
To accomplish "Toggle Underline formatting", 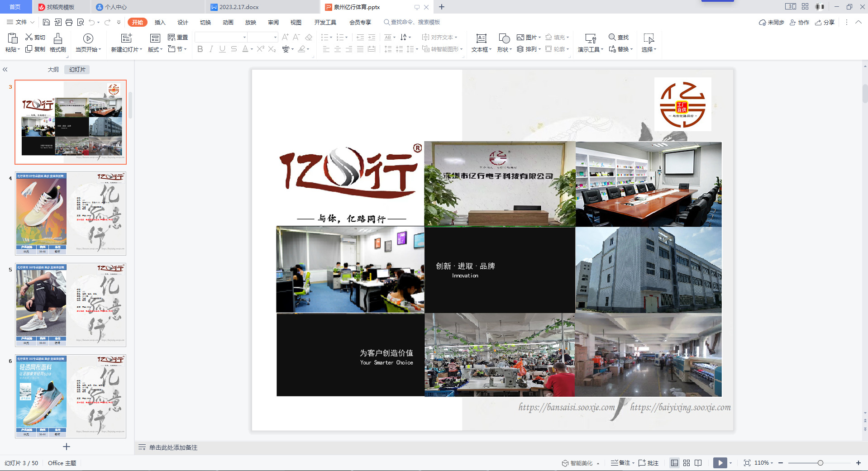I will point(222,49).
